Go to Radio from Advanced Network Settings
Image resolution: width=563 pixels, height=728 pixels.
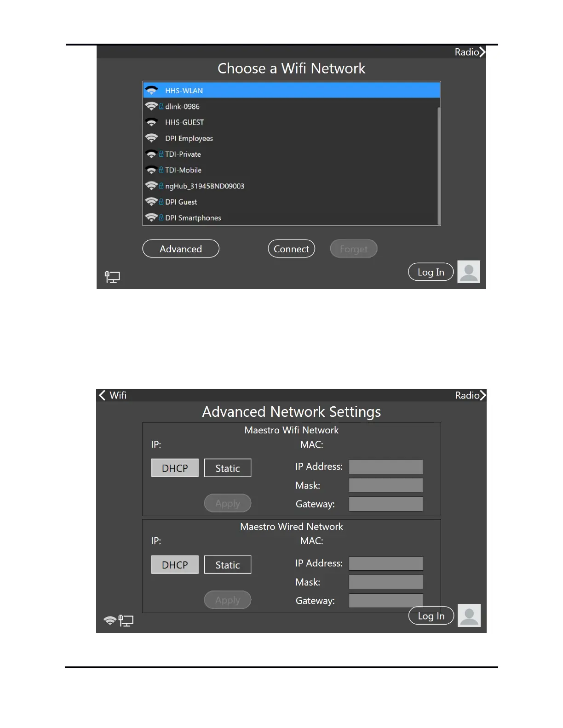471,395
